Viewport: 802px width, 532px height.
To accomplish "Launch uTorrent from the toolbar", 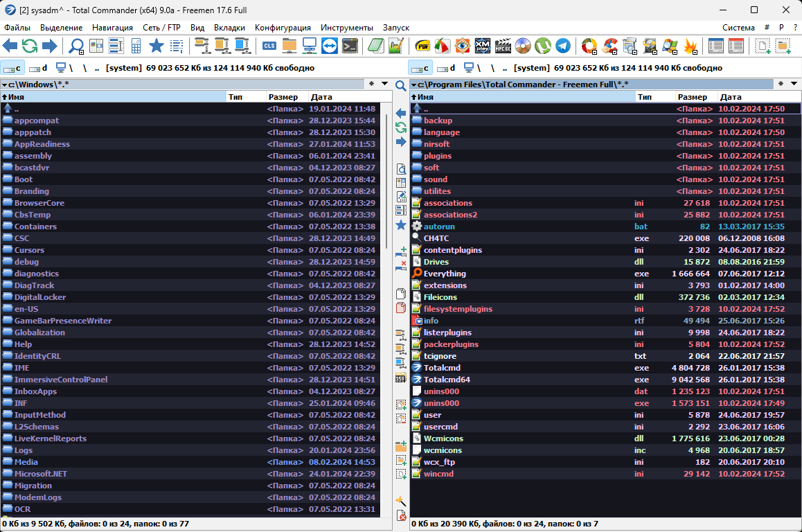I will pos(544,46).
